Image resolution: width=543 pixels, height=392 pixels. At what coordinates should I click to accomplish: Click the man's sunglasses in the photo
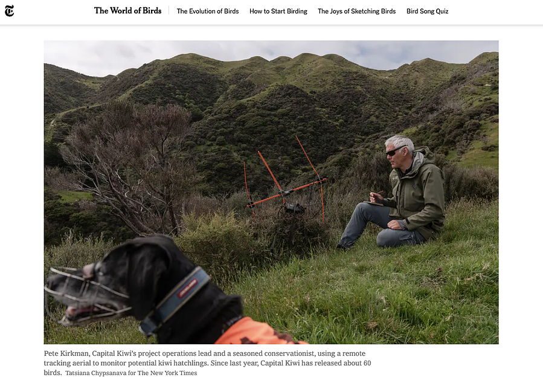point(395,152)
